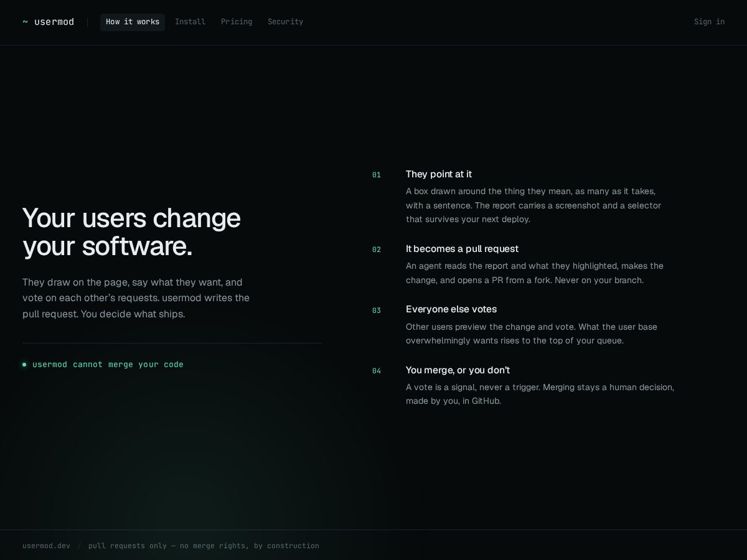
Task: Select the It becomes a pull request heading
Action: (462, 249)
